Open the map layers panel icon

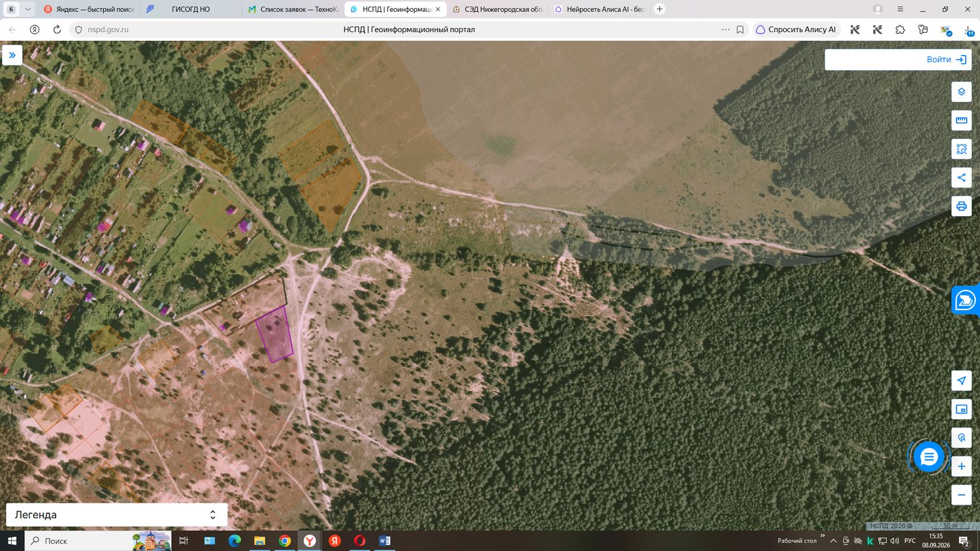click(961, 92)
